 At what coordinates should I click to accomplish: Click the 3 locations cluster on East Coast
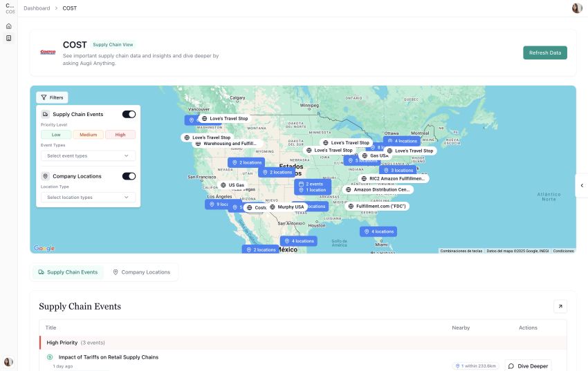(398, 171)
